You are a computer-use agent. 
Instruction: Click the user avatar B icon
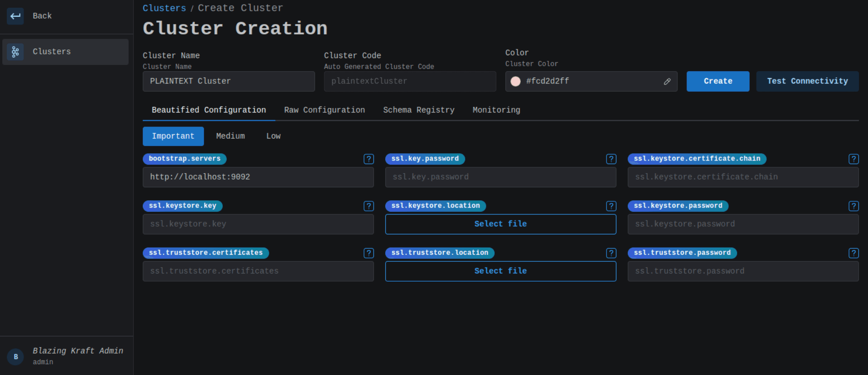16,357
